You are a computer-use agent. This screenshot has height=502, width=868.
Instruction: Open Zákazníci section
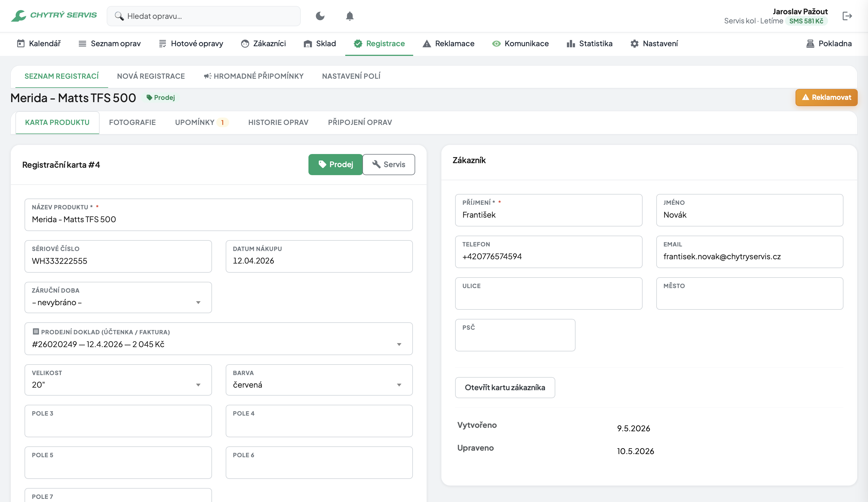[x=263, y=43]
